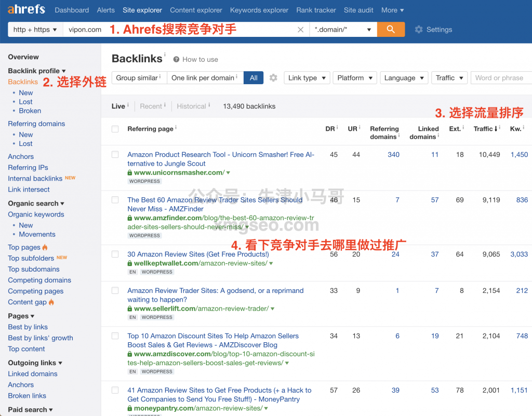
Task: Open Rank tracker in top navigation
Action: (x=316, y=10)
